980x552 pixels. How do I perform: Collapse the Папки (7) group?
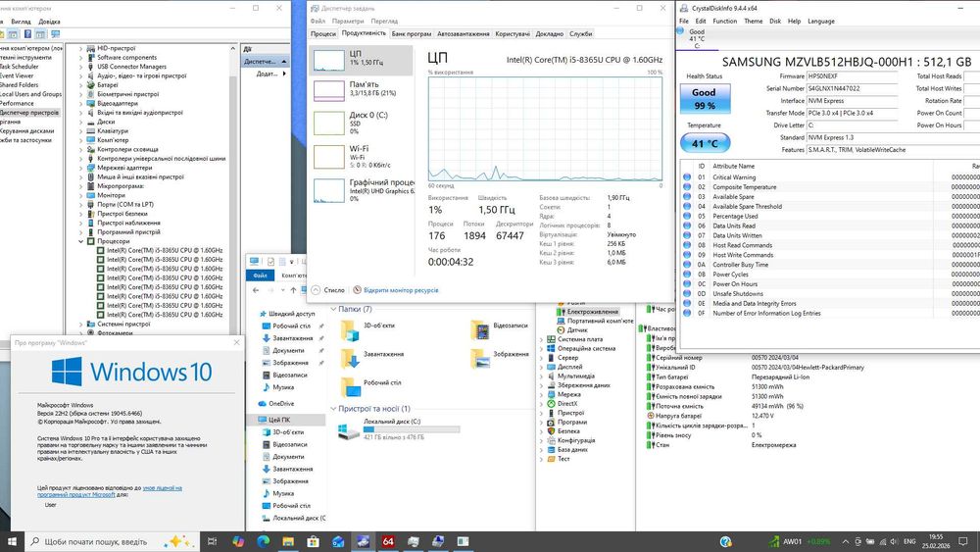pyautogui.click(x=333, y=309)
